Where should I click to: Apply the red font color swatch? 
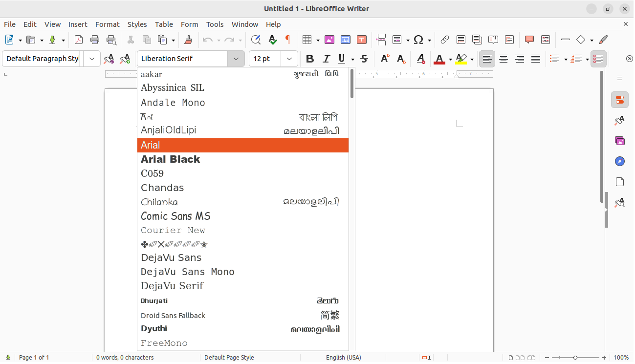(x=439, y=59)
